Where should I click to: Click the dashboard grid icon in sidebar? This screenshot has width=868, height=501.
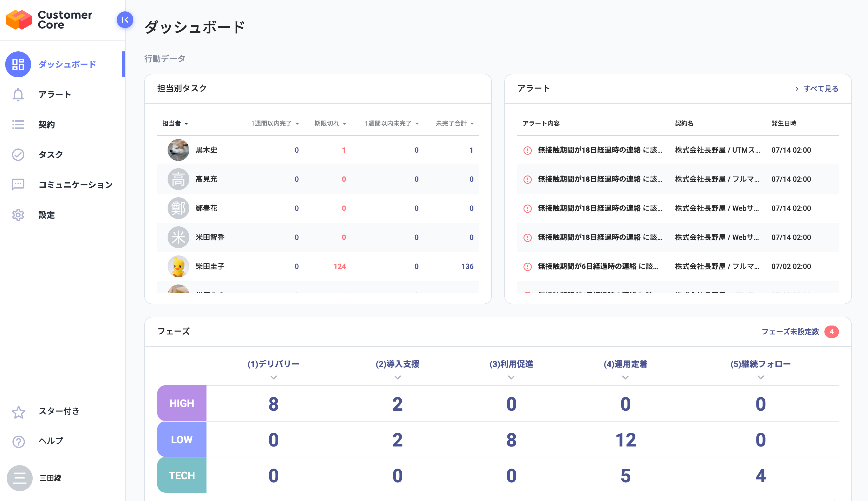click(18, 64)
